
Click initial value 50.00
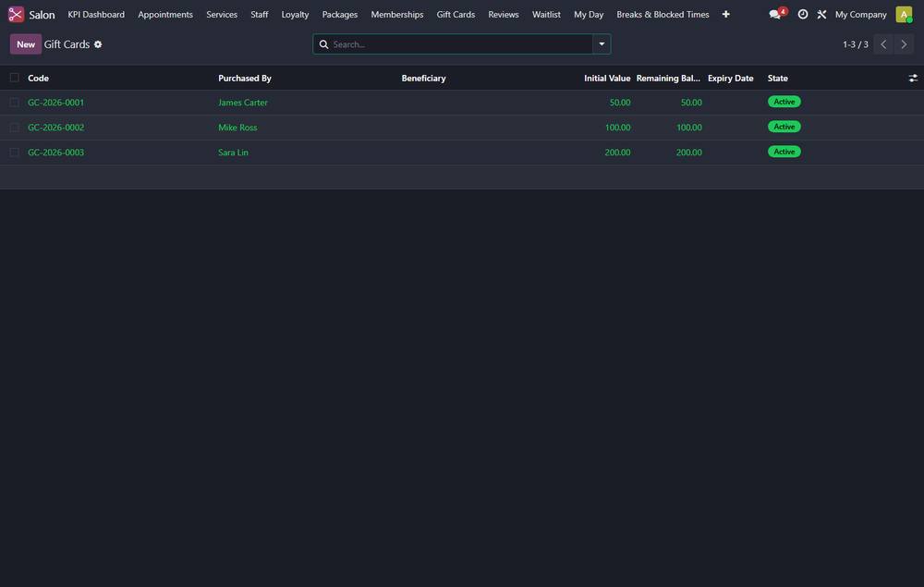[x=620, y=103]
